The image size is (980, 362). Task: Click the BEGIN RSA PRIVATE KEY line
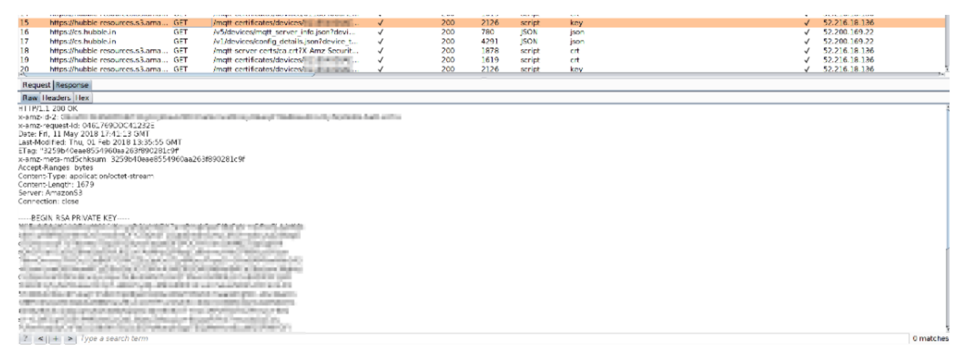tap(74, 218)
